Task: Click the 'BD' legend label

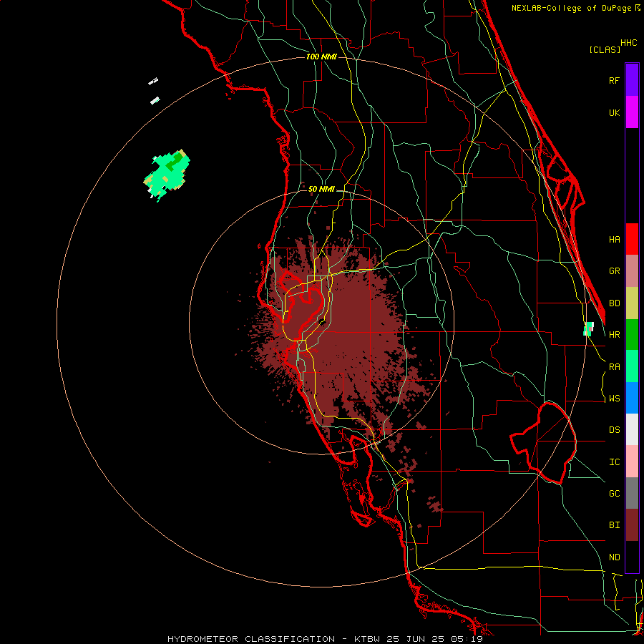Action: tap(614, 303)
